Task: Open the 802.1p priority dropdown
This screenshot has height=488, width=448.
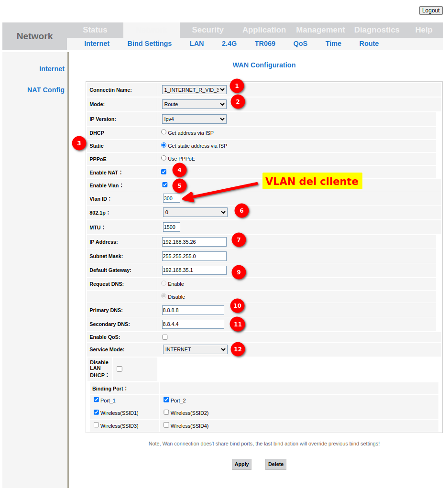Action: coord(195,212)
